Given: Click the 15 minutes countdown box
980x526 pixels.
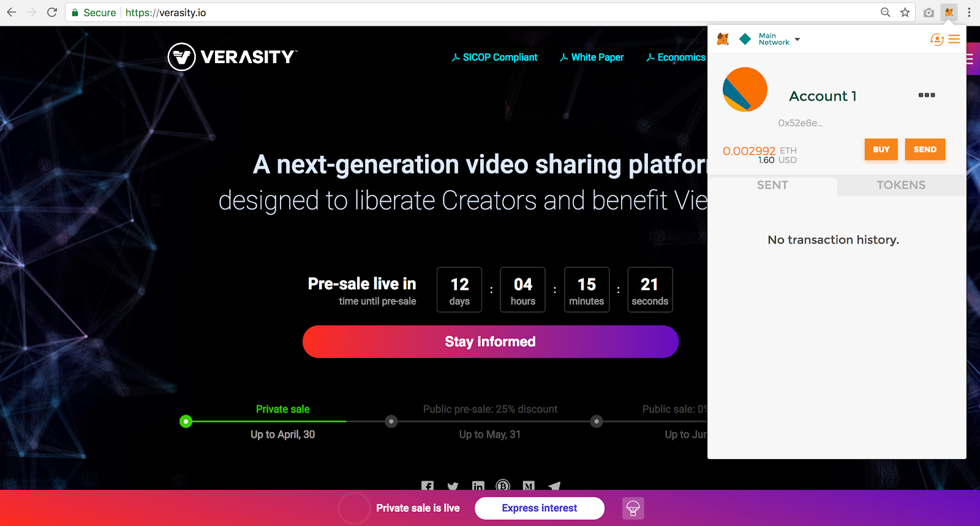Looking at the screenshot, I should pyautogui.click(x=587, y=290).
